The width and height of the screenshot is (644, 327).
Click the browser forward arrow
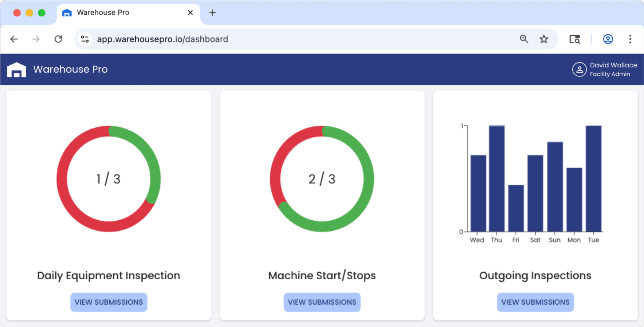pyautogui.click(x=36, y=39)
